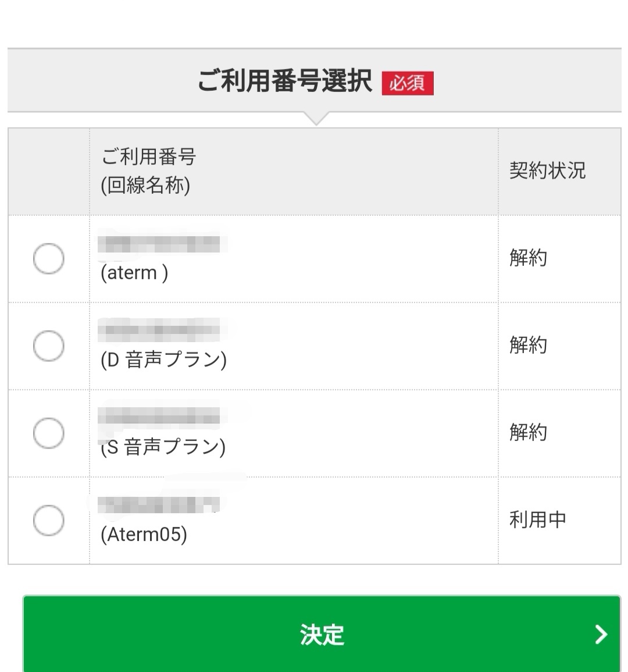Choose the D 音声プラン radio button

pyautogui.click(x=48, y=346)
